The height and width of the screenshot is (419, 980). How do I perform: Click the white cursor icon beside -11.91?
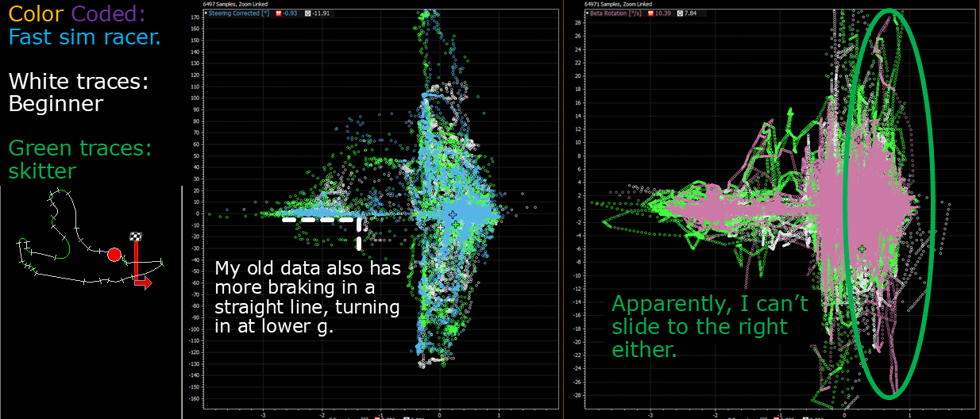click(307, 13)
